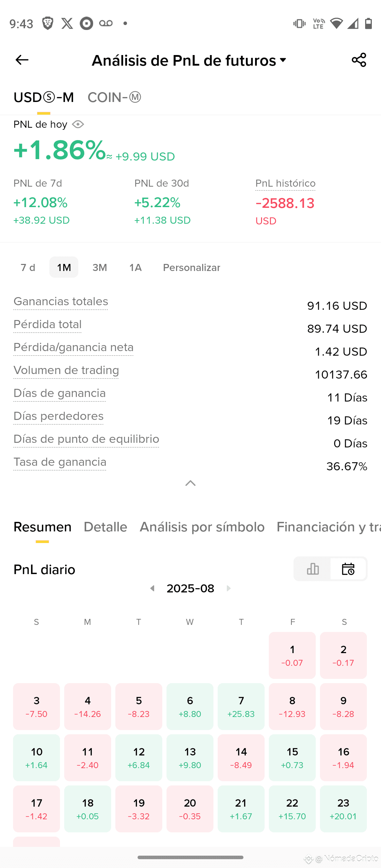The image size is (381, 868).
Task: Select day 7 cell with +25.83
Action: coord(241,706)
